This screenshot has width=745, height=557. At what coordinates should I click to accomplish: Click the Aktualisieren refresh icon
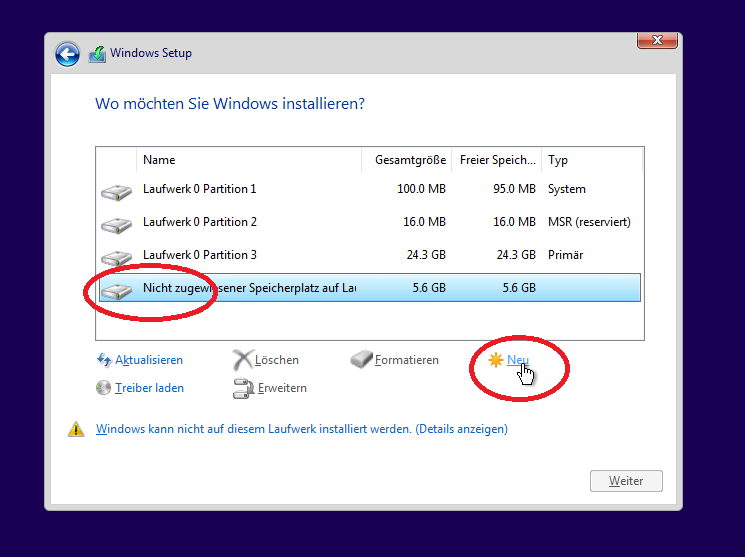pos(104,360)
